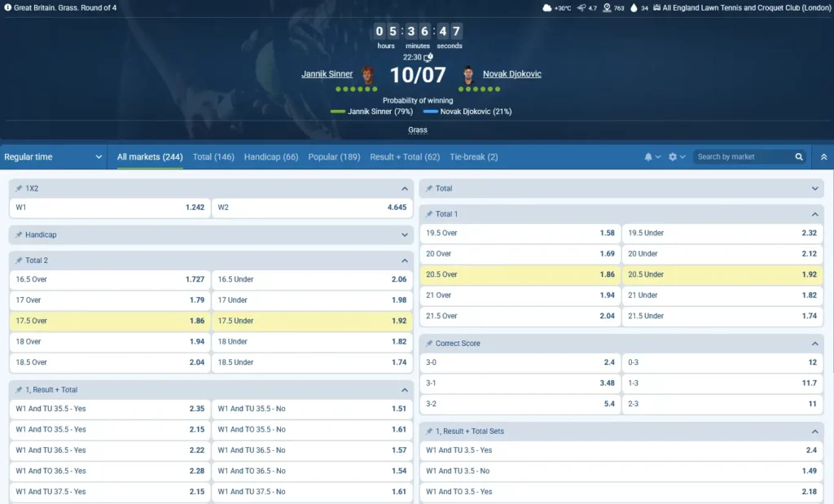Viewport: 834px width, 504px height.
Task: Collapse the Correct Score section
Action: (x=814, y=344)
